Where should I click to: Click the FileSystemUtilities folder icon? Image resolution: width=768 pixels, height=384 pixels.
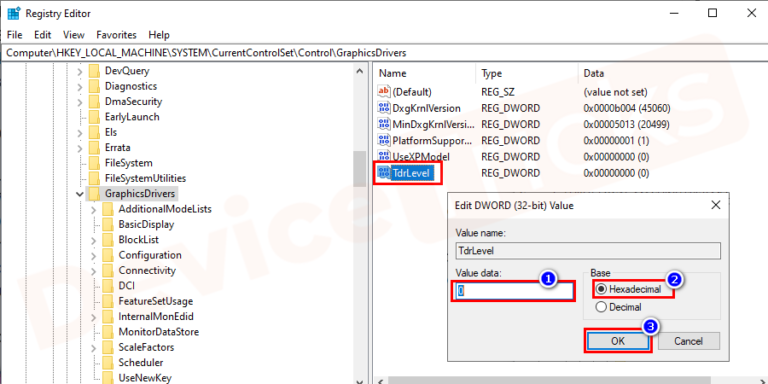pos(94,178)
